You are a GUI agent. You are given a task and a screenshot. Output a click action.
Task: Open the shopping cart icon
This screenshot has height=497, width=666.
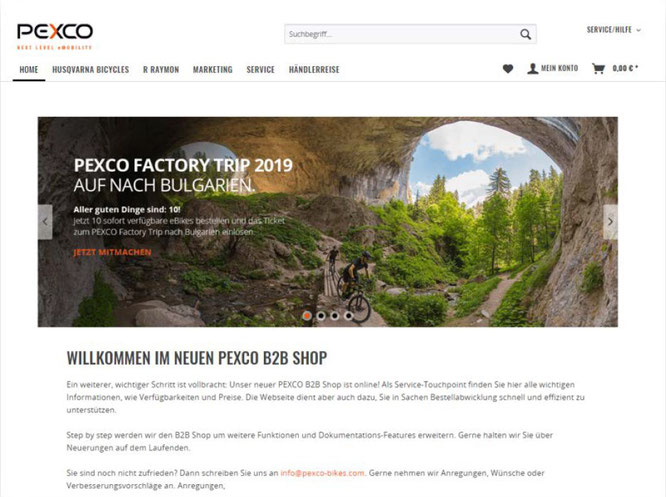pyautogui.click(x=598, y=68)
